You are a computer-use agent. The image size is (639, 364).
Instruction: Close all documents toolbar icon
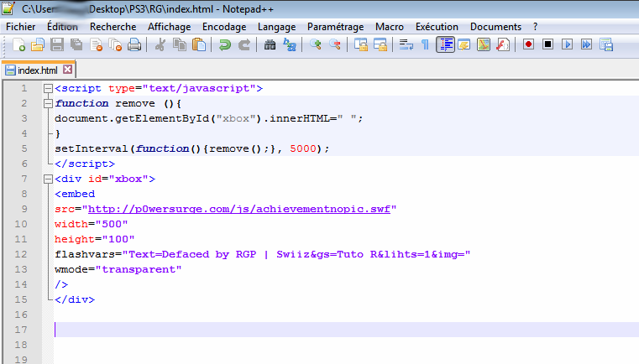pos(115,44)
